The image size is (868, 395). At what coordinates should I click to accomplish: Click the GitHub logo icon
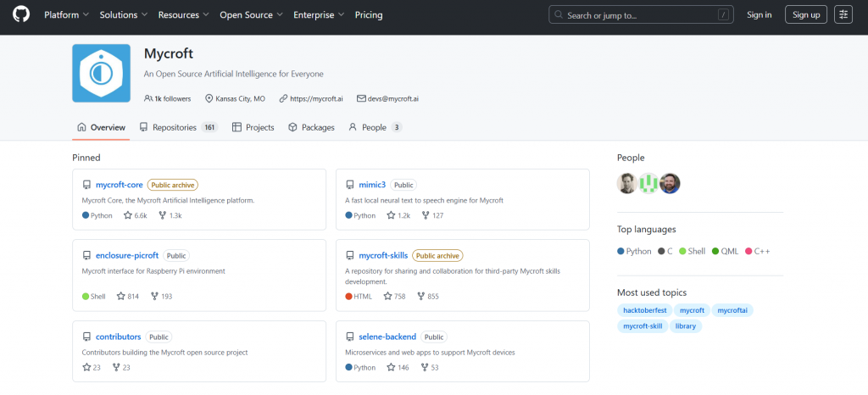[x=21, y=15]
